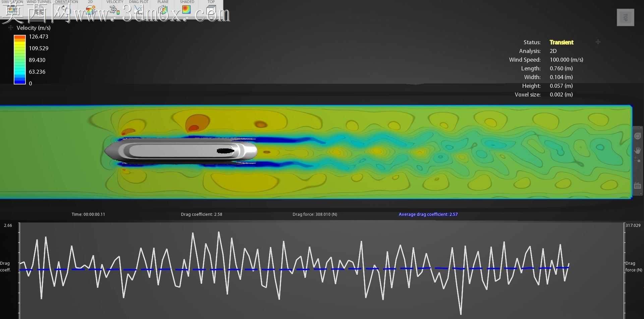The height and width of the screenshot is (319, 644).
Task: Click the Length 0.760 (m) value
Action: point(561,68)
